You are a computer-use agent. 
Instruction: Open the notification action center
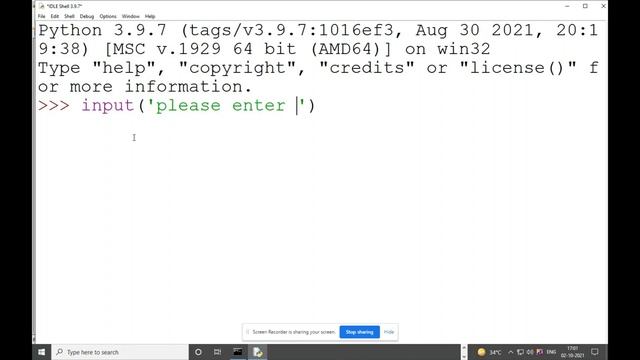point(595,352)
